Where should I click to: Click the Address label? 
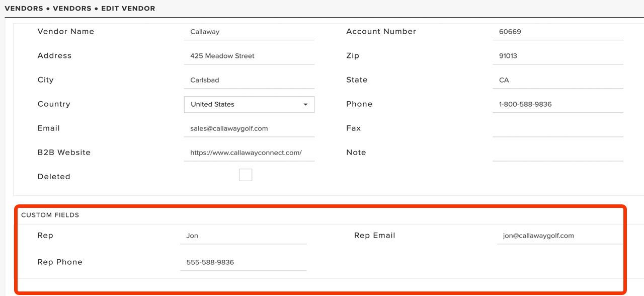pos(54,55)
